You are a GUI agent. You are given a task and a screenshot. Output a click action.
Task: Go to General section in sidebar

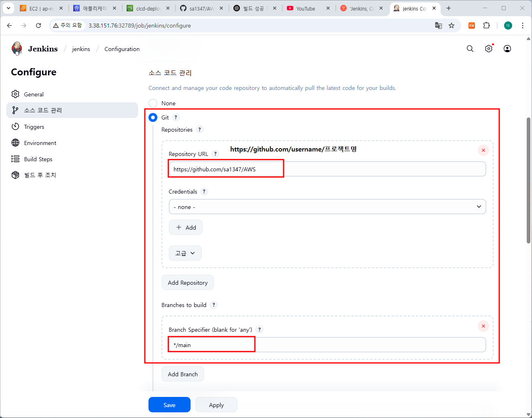click(72, 94)
